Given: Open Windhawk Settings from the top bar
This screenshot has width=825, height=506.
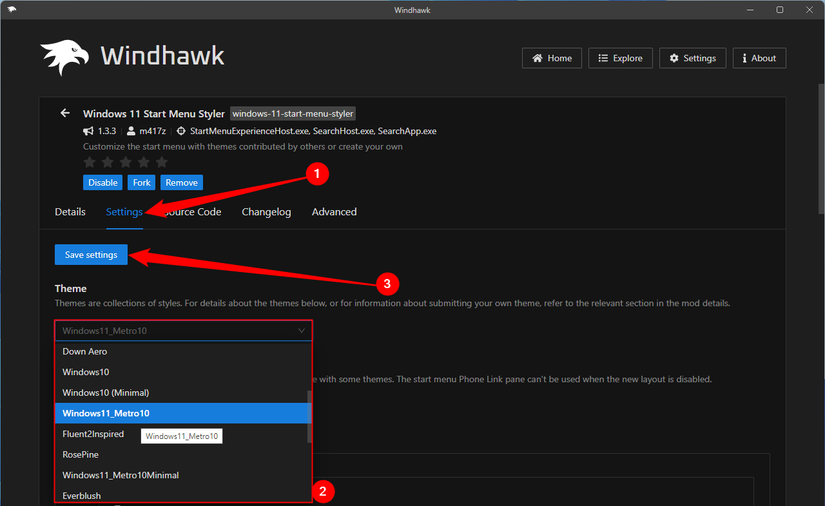Looking at the screenshot, I should (691, 58).
